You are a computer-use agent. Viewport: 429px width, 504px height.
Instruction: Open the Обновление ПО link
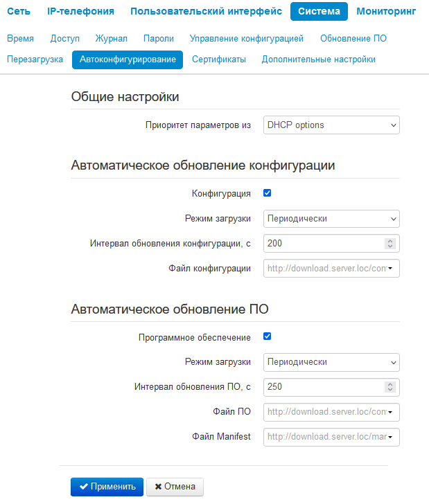(x=353, y=39)
